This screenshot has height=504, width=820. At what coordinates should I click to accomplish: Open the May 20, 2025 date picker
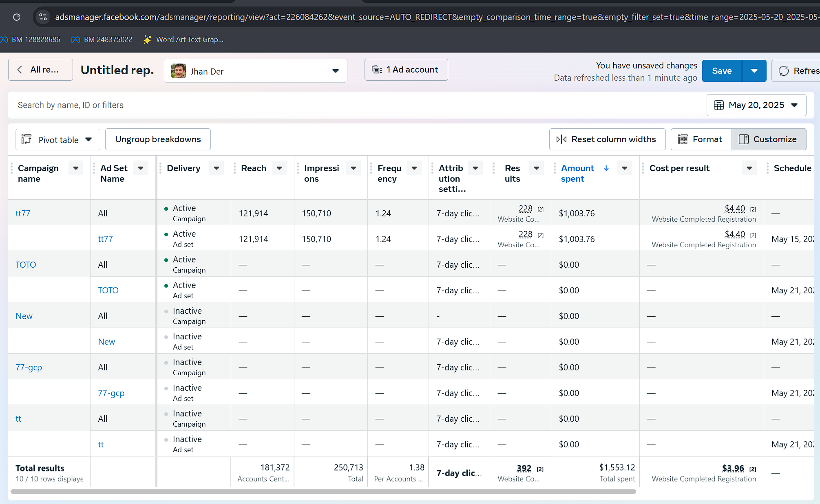[x=756, y=105]
